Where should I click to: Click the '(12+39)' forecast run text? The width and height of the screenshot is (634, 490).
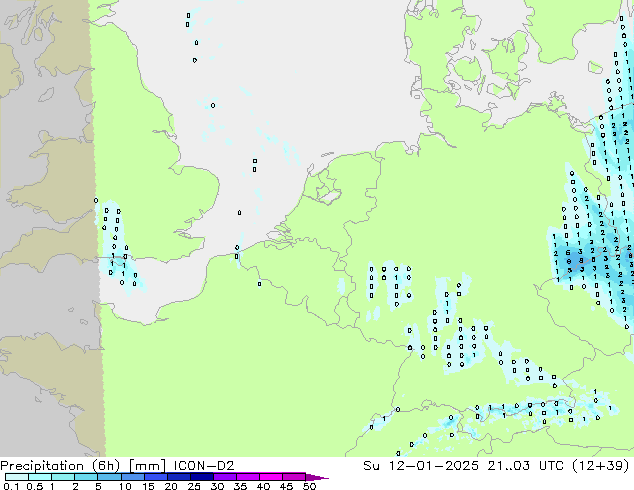pyautogui.click(x=600, y=466)
